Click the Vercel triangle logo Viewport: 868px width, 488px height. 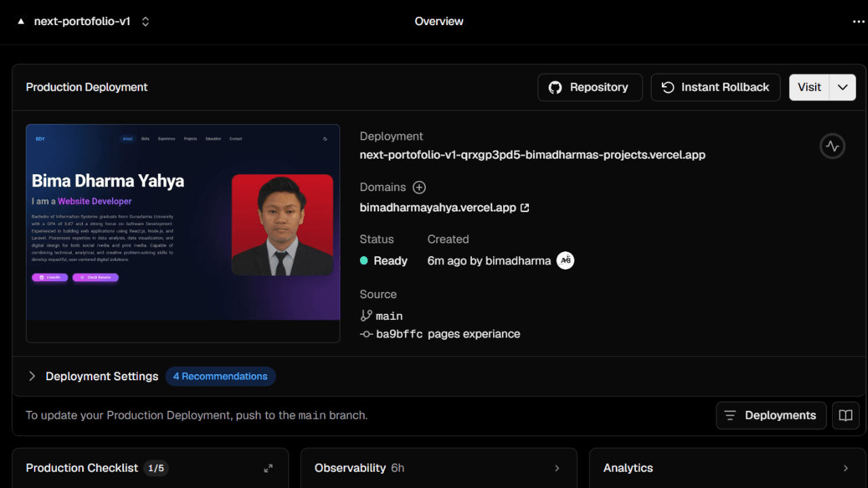[x=21, y=22]
